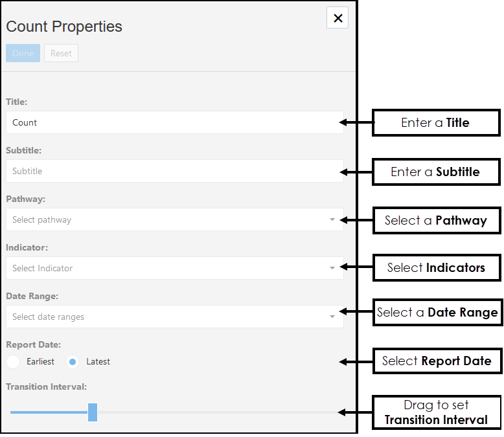
Task: Select the Latest report date radio
Action: (73, 361)
